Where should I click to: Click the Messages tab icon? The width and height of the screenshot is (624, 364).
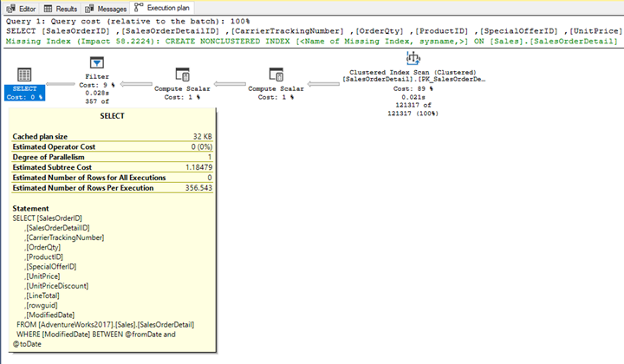[x=89, y=9]
